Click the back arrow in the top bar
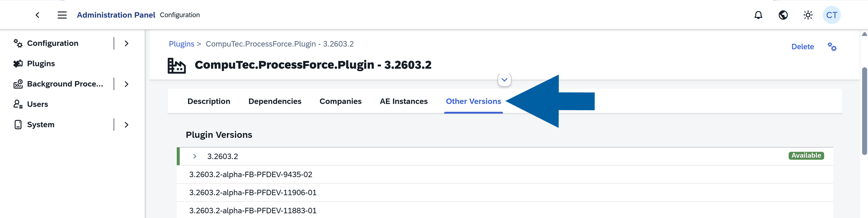Screen dimensions: 868x218 37,15
